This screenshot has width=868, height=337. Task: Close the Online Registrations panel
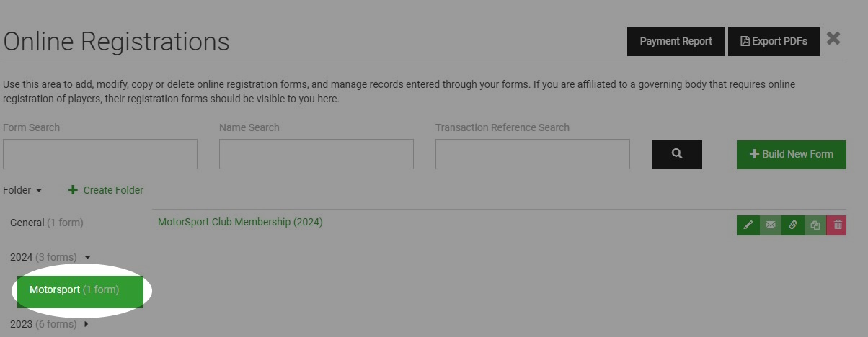click(x=833, y=39)
